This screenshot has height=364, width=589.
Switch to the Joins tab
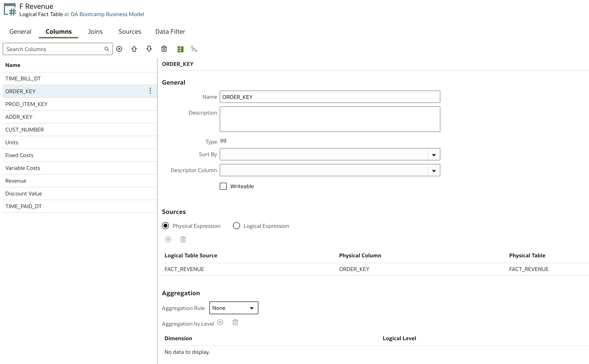95,32
